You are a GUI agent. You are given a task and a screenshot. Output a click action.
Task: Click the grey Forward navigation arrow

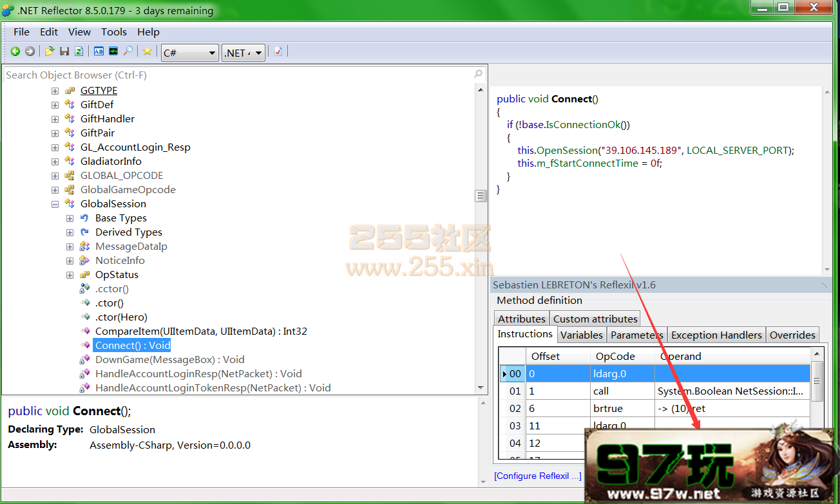coord(30,51)
